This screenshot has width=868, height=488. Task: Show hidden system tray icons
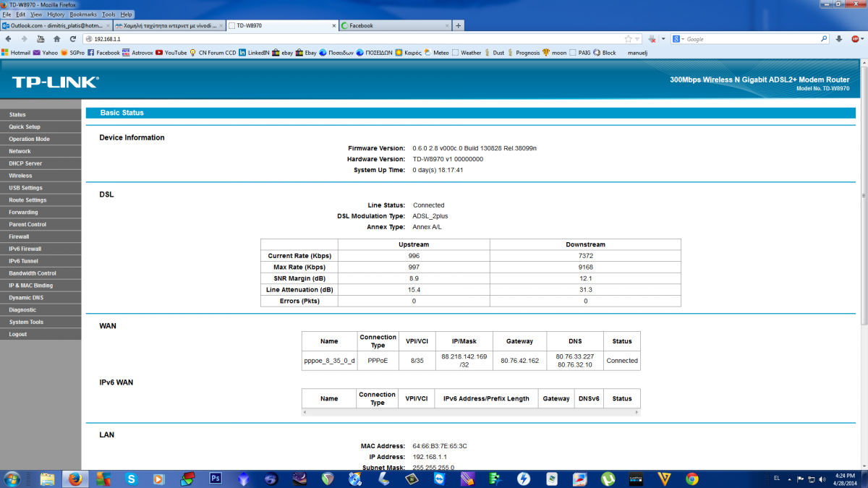(x=789, y=479)
